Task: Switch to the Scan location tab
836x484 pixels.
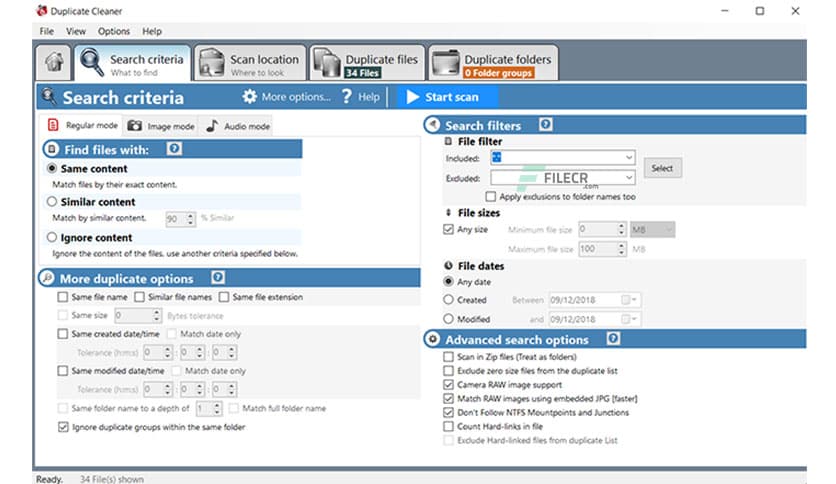Action: click(250, 63)
